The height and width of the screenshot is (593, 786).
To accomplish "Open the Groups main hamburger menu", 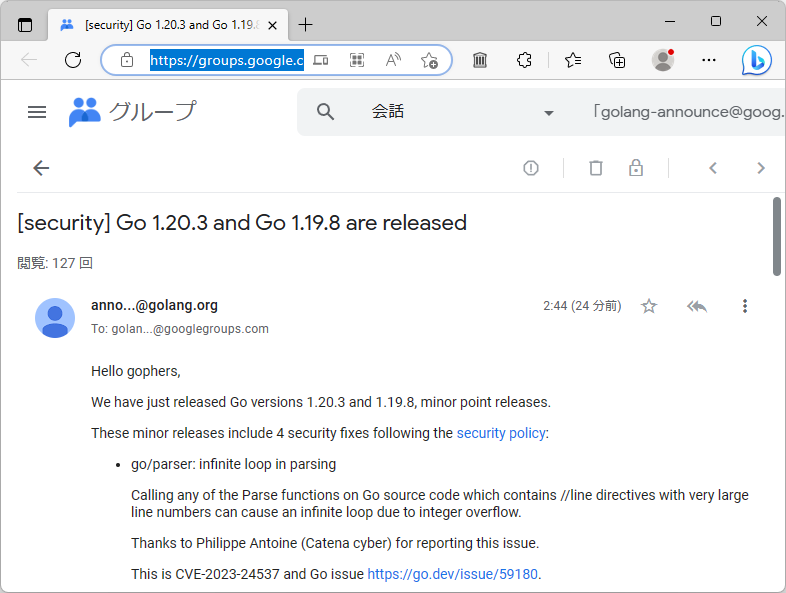I will [37, 112].
